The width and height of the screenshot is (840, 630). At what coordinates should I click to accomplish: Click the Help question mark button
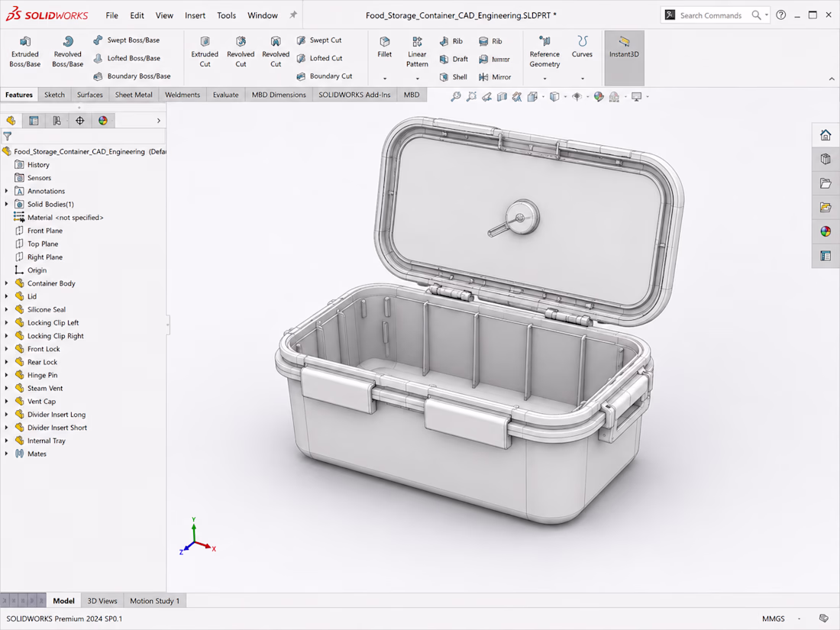pyautogui.click(x=781, y=15)
